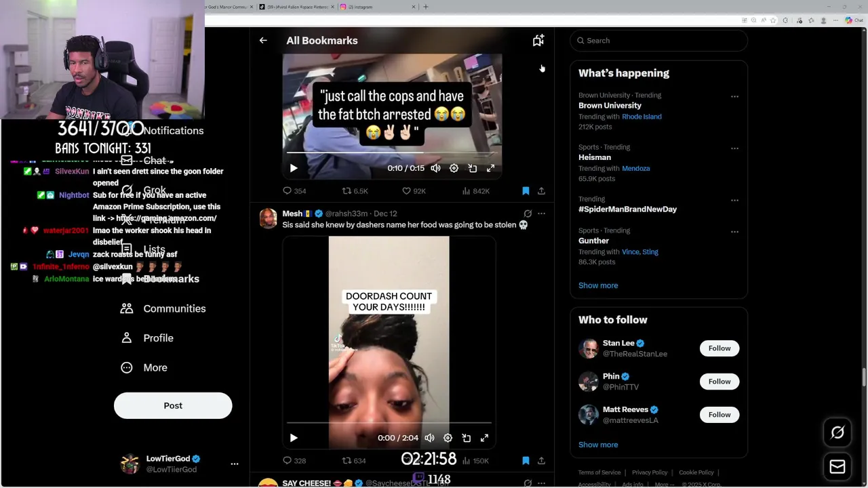Image resolution: width=868 pixels, height=488 pixels.
Task: Seek on the first video's progress bar
Action: click(x=392, y=153)
